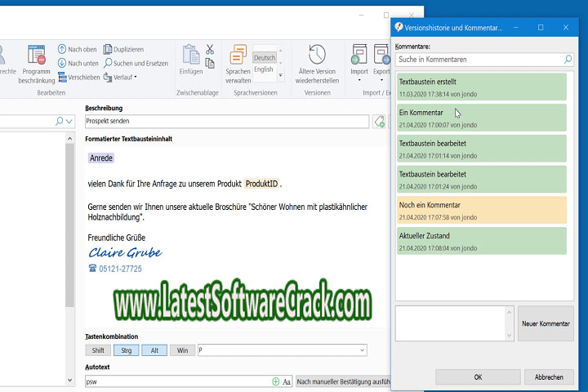Open Programmbeschränkung in the ribbon
This screenshot has height=392, width=588.
37,65
